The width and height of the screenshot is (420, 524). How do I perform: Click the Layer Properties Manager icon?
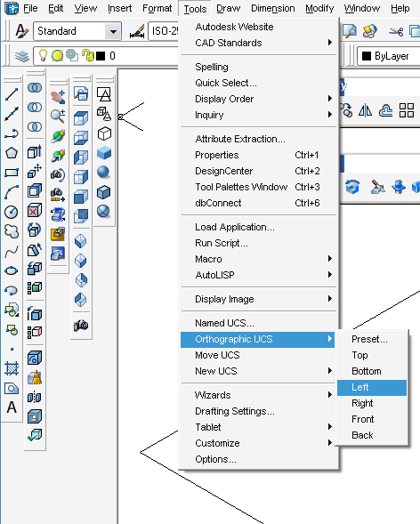22,56
